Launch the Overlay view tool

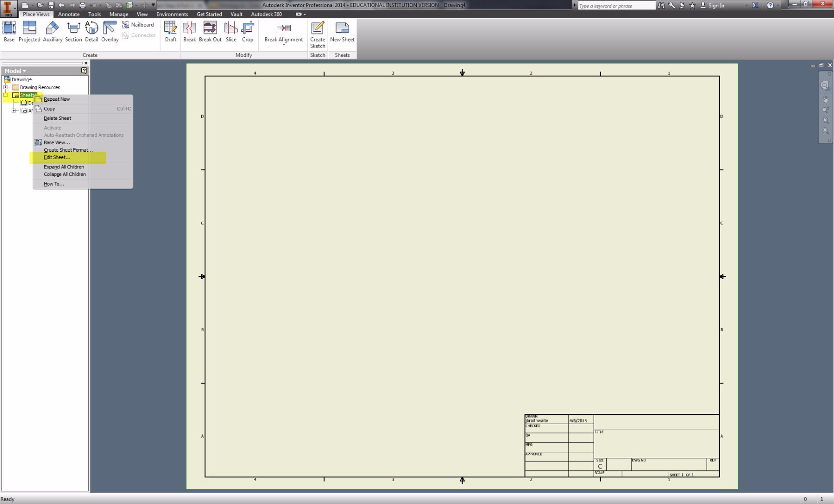pos(110,32)
